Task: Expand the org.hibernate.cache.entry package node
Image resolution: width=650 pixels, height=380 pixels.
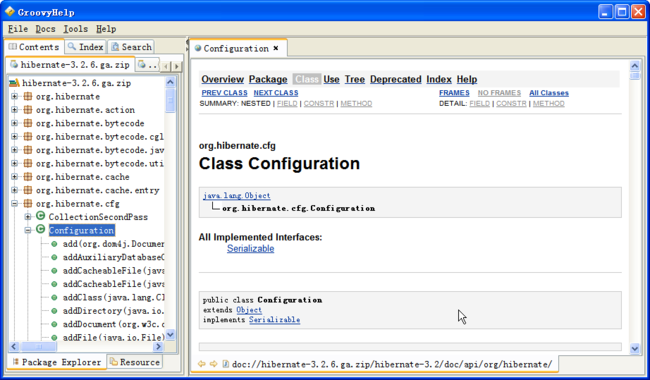Action: (x=15, y=190)
